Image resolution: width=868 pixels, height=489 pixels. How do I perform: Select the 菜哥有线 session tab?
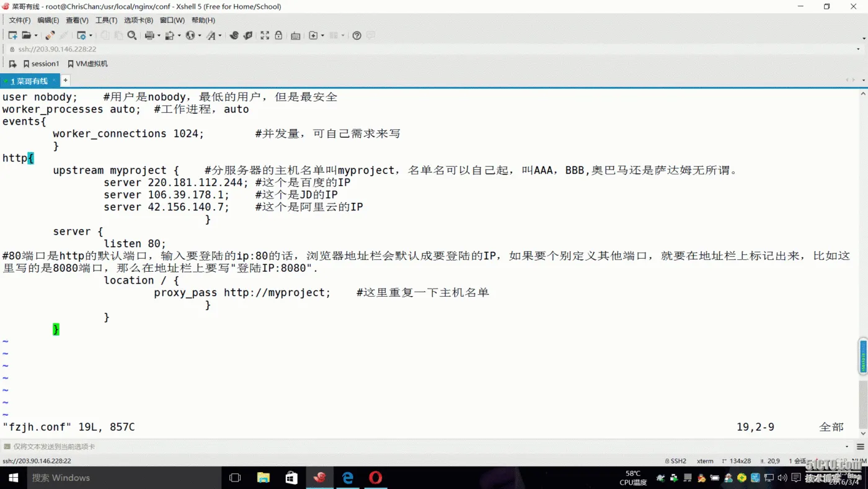coord(29,81)
